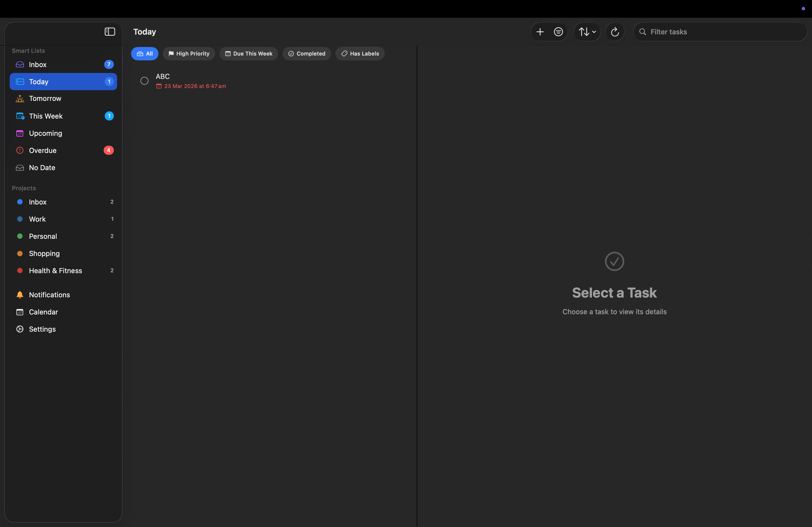Click the Notifications bell icon
Image resolution: width=812 pixels, height=527 pixels.
point(20,295)
